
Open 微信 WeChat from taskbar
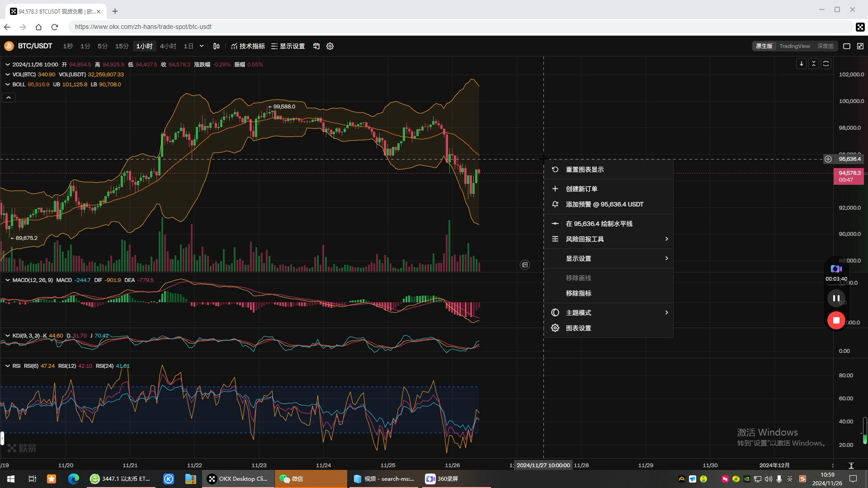(311, 479)
